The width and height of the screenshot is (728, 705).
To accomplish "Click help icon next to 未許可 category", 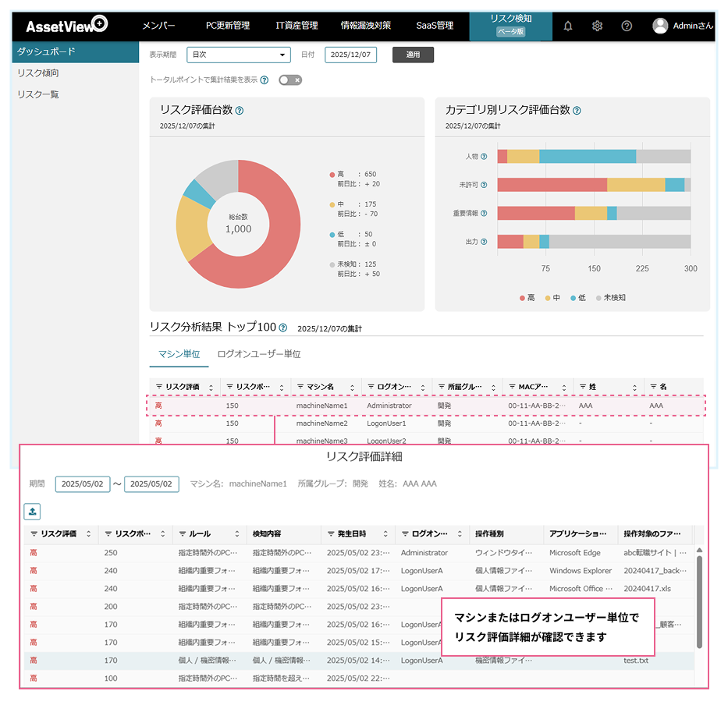I will click(x=484, y=185).
